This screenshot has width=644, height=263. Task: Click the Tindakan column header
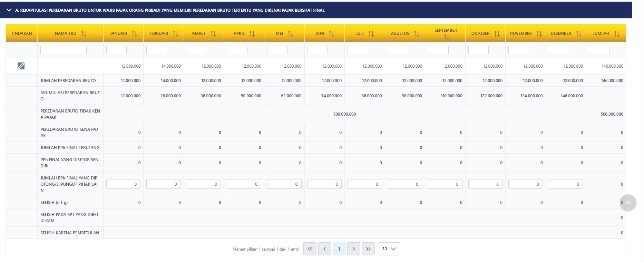(21, 33)
